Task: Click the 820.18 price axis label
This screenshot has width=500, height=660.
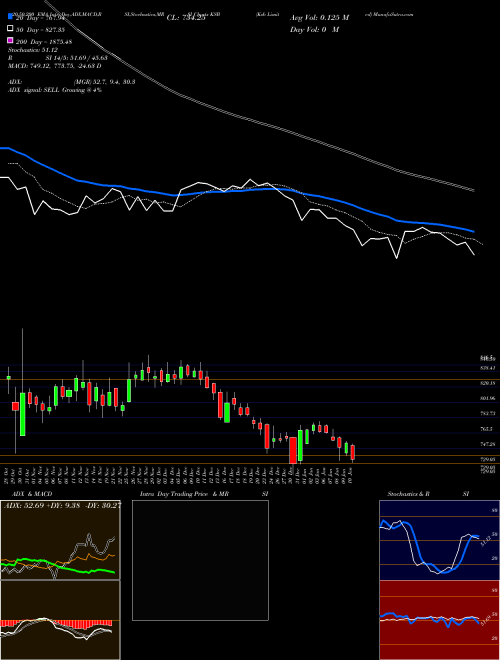Action: click(x=489, y=383)
